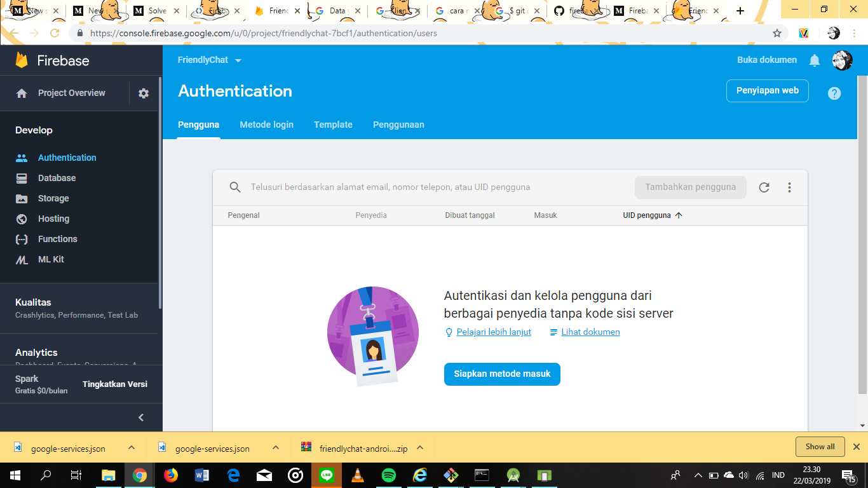This screenshot has height=488, width=868.
Task: Switch to the Penggunaan tab
Action: pos(398,125)
